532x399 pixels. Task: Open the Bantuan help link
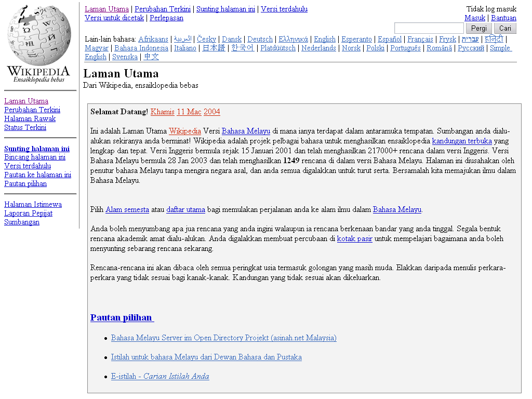tap(503, 18)
